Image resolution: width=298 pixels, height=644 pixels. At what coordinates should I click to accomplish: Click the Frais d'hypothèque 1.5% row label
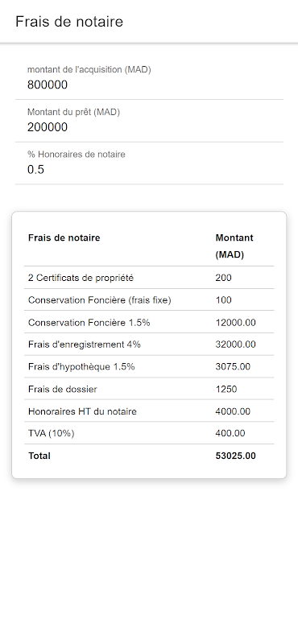(81, 367)
